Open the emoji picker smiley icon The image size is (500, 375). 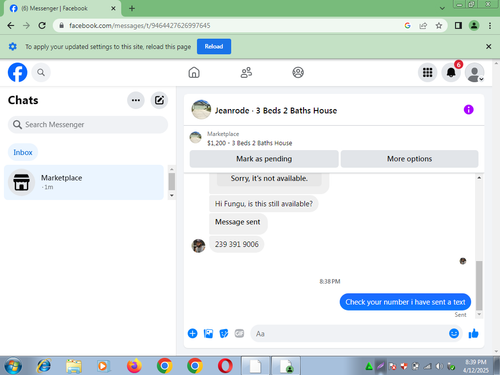454,333
